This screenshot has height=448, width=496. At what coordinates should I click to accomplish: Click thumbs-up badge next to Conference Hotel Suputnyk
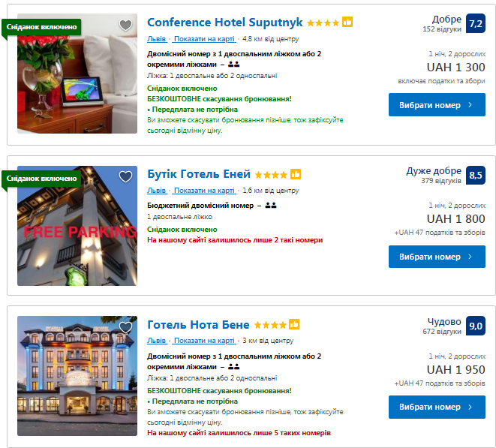point(347,22)
